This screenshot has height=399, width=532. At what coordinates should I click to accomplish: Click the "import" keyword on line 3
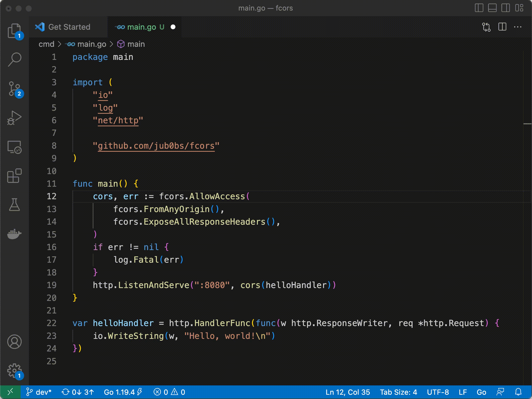click(x=87, y=83)
